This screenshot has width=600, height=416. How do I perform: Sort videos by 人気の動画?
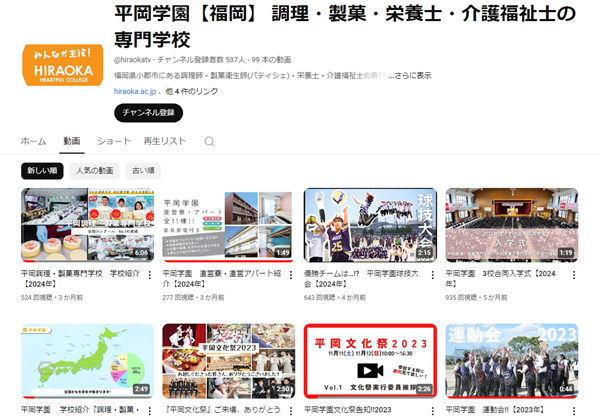tap(95, 171)
